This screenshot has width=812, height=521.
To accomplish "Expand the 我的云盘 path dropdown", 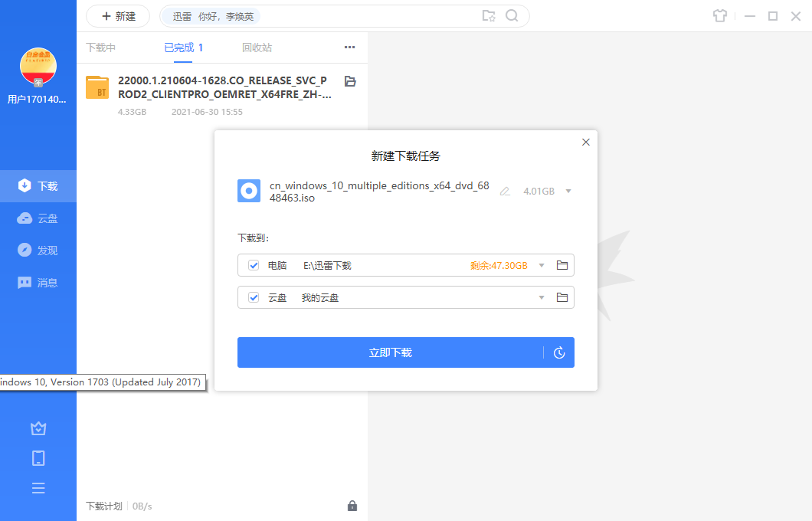I will pyautogui.click(x=540, y=297).
